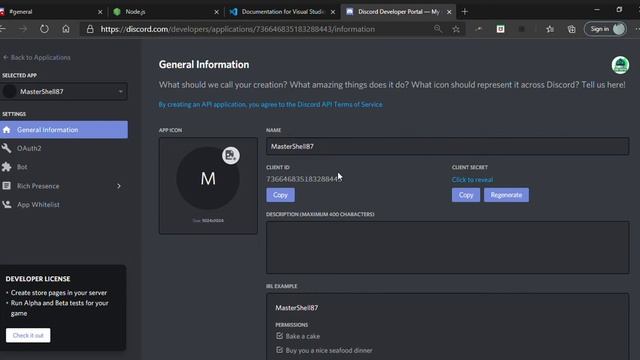The width and height of the screenshot is (640, 360).
Task: Close the Node.js tab
Action: tap(216, 12)
